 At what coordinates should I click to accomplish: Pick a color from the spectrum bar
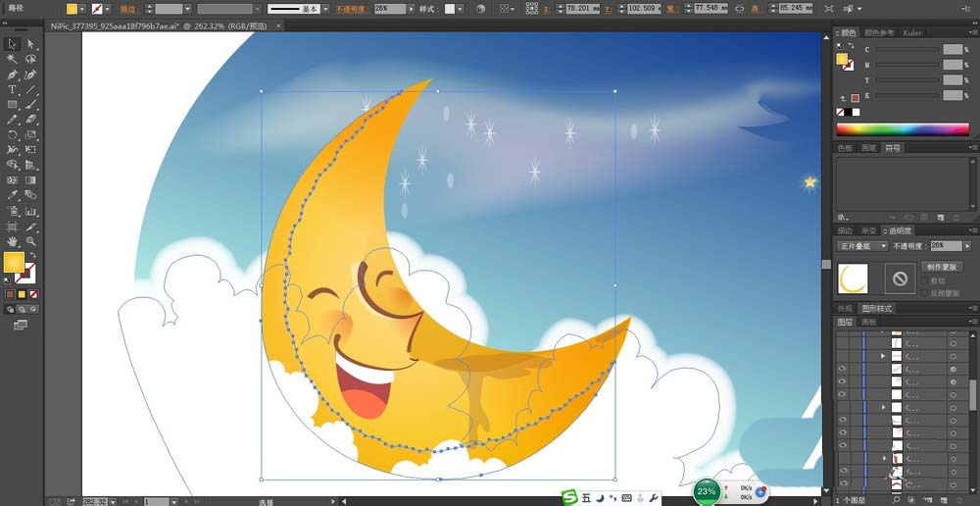(x=903, y=129)
